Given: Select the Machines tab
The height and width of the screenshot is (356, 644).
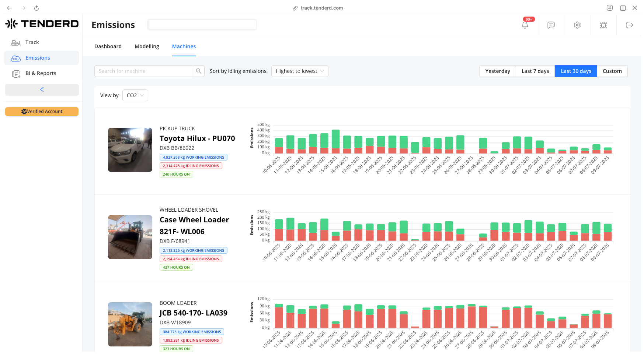Looking at the screenshot, I should (184, 46).
